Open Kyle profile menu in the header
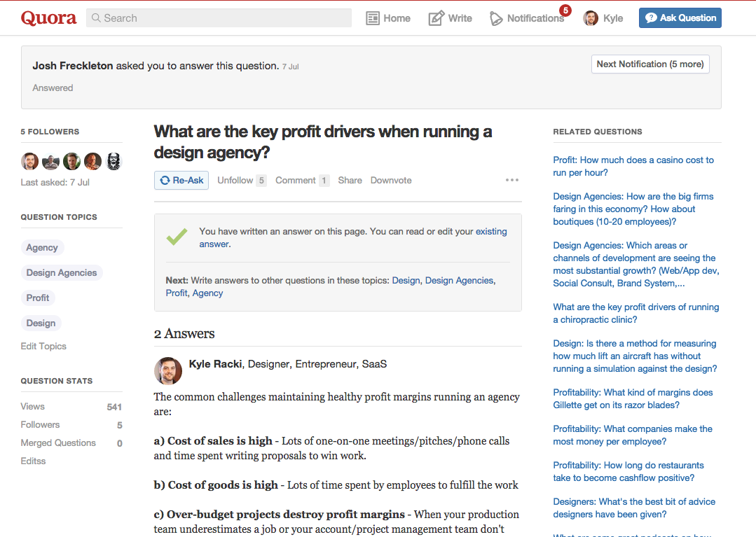This screenshot has width=756, height=537. tap(603, 18)
